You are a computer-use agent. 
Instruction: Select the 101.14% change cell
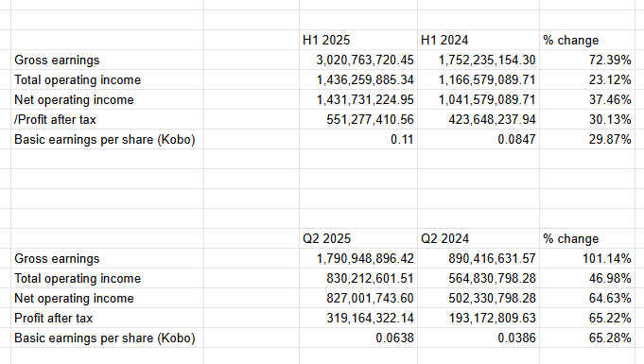click(x=587, y=258)
